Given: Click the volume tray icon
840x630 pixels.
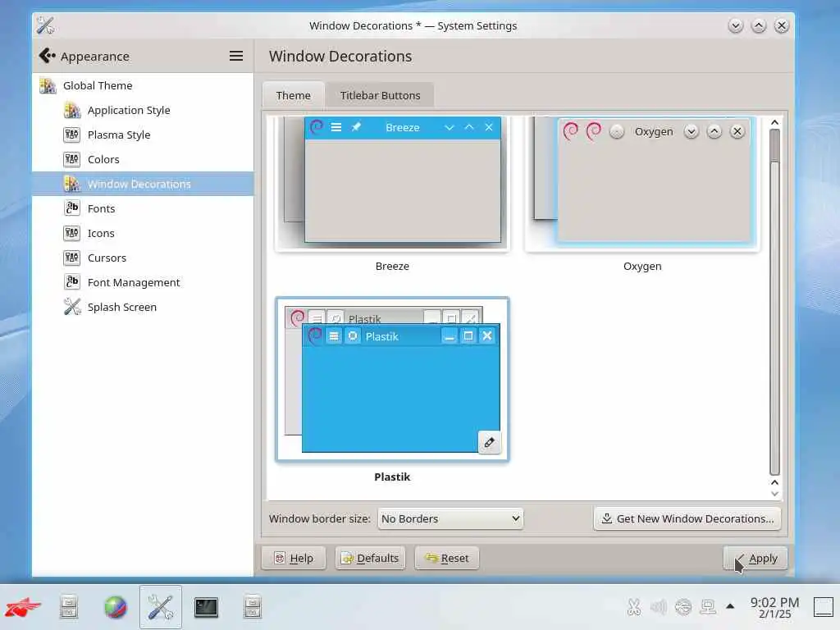Looking at the screenshot, I should coord(659,607).
